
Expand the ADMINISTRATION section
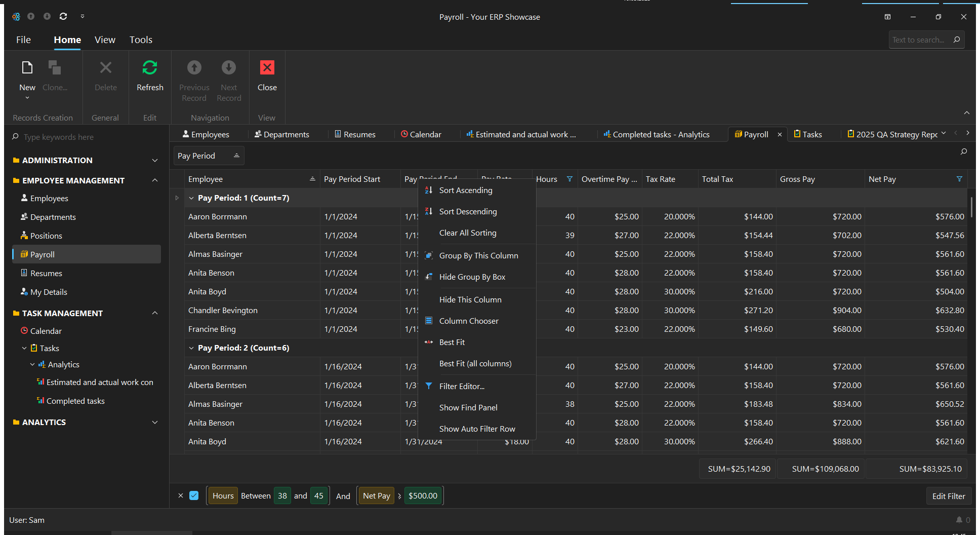pyautogui.click(x=155, y=160)
